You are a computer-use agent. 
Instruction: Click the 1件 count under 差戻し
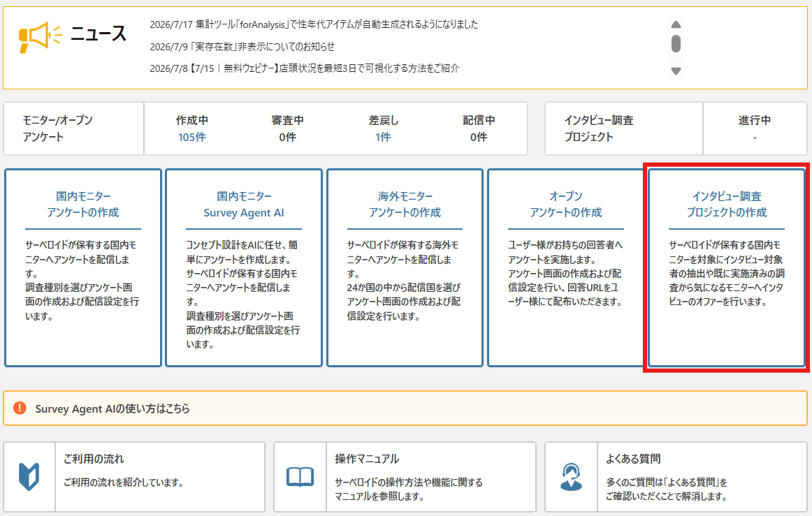[383, 137]
